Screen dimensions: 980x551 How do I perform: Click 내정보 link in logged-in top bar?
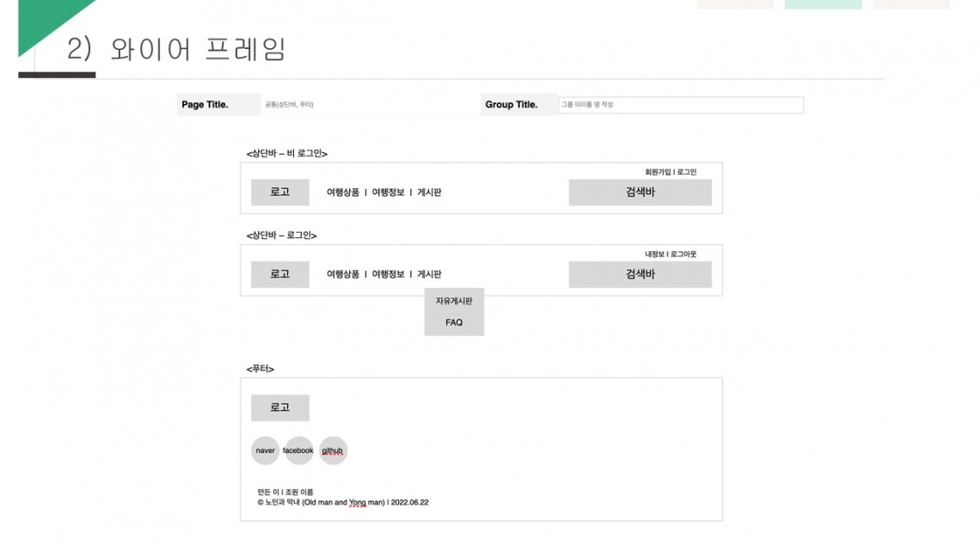[x=654, y=254]
